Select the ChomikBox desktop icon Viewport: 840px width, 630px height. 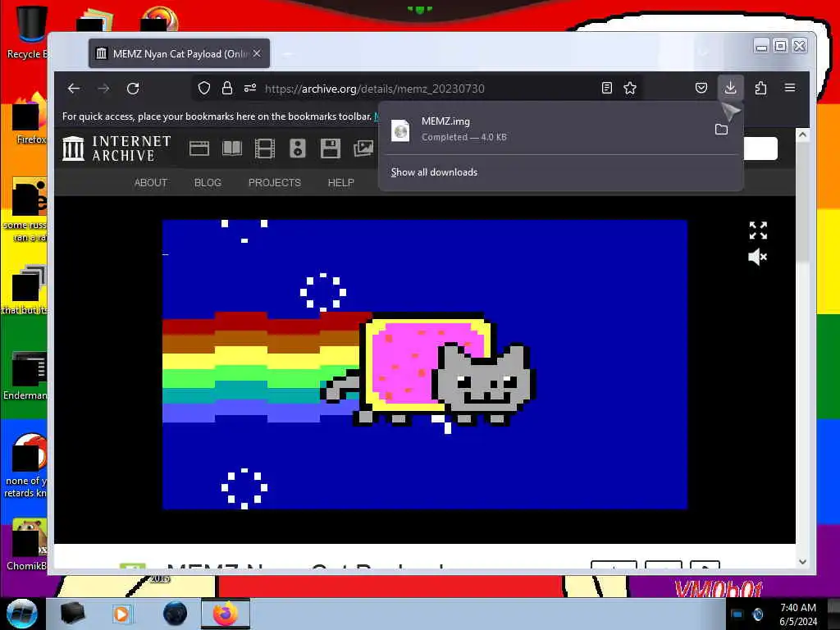27,544
